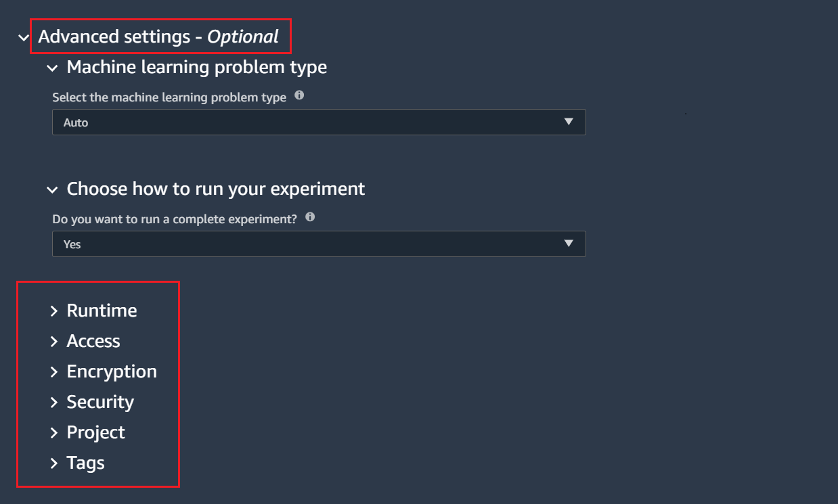Open the Runtime section title
Viewport: 838px width, 504px height.
[x=102, y=311]
